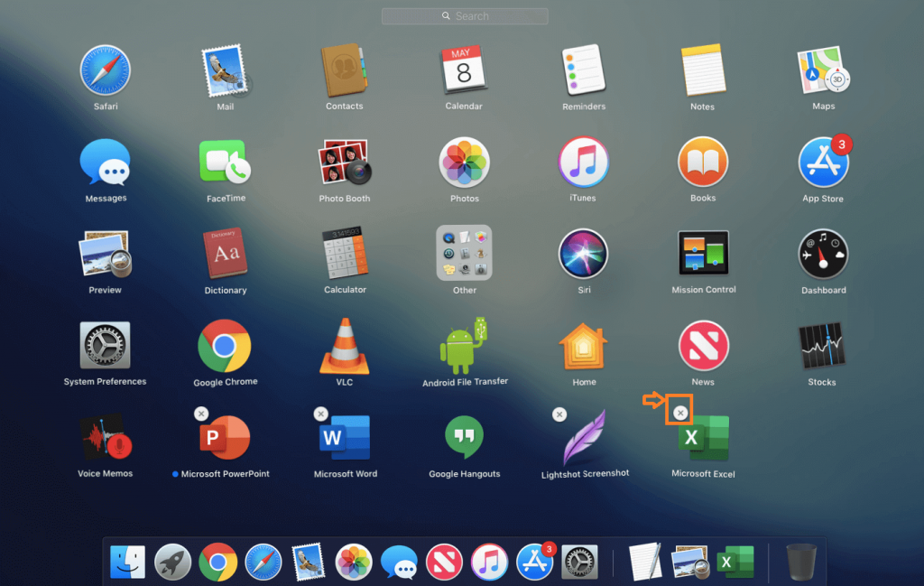Launch Google Chrome from the Launchpad grid
This screenshot has width=924, height=586.
coord(225,346)
